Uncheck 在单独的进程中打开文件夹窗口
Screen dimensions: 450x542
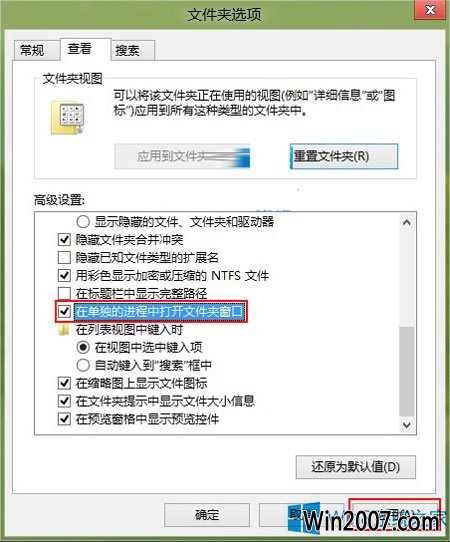tap(64, 312)
